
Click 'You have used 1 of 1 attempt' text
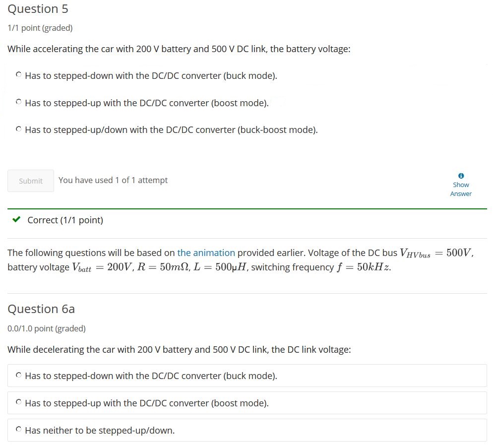tap(113, 180)
